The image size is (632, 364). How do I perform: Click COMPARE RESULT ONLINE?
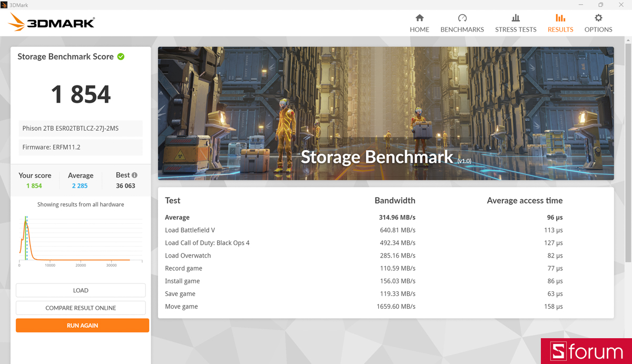point(81,308)
